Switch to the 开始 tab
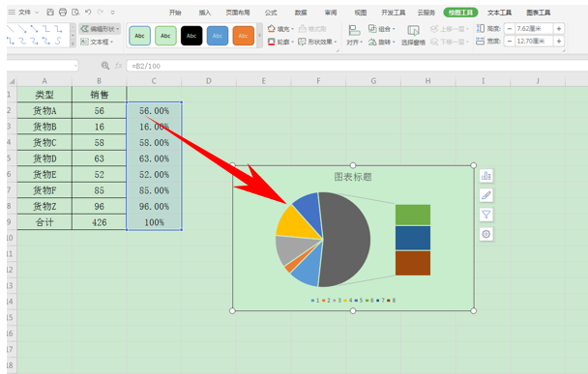Viewport: 588px width, 374px height. point(175,13)
